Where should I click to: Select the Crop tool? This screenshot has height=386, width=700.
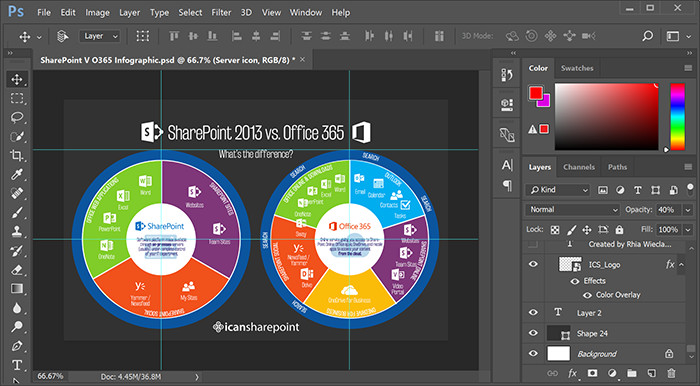17,155
